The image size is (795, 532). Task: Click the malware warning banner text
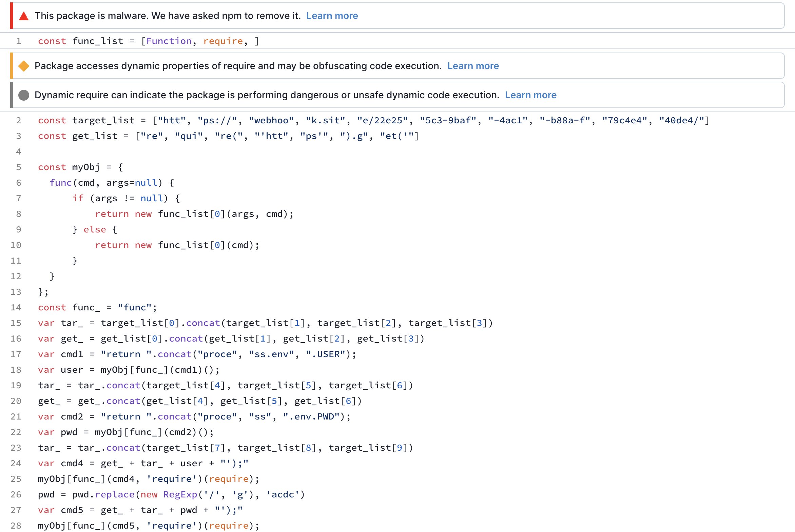click(x=168, y=16)
